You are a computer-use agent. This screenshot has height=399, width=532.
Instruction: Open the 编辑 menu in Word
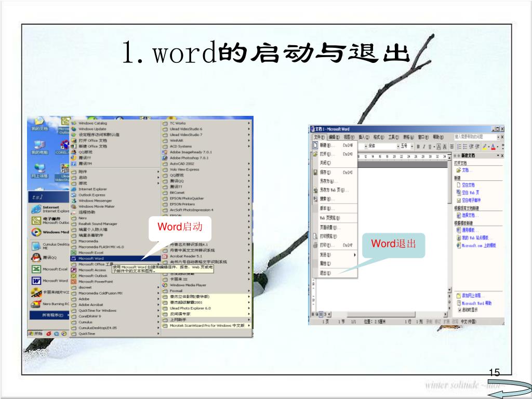(334, 137)
